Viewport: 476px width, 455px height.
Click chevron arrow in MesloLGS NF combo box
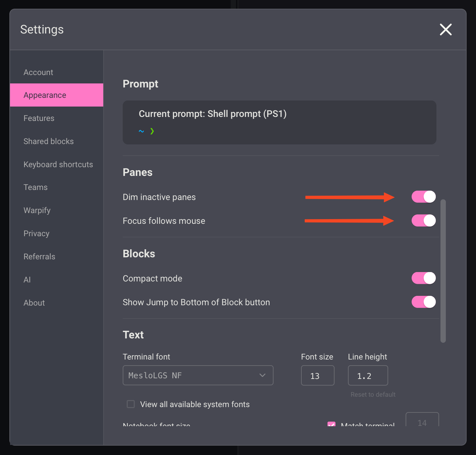(x=262, y=375)
